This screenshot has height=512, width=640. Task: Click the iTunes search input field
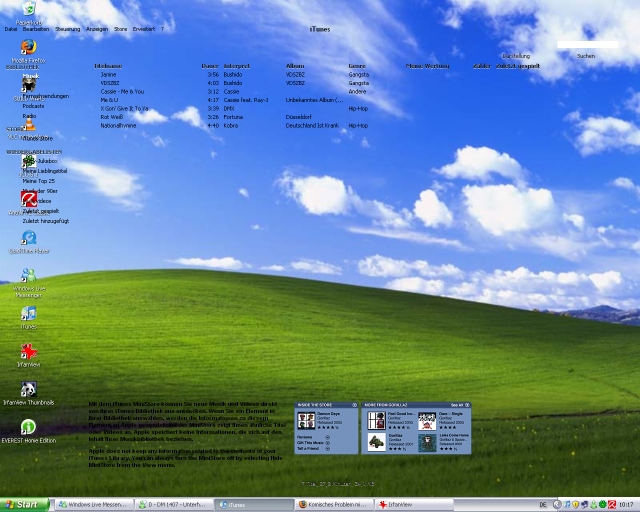tap(587, 45)
